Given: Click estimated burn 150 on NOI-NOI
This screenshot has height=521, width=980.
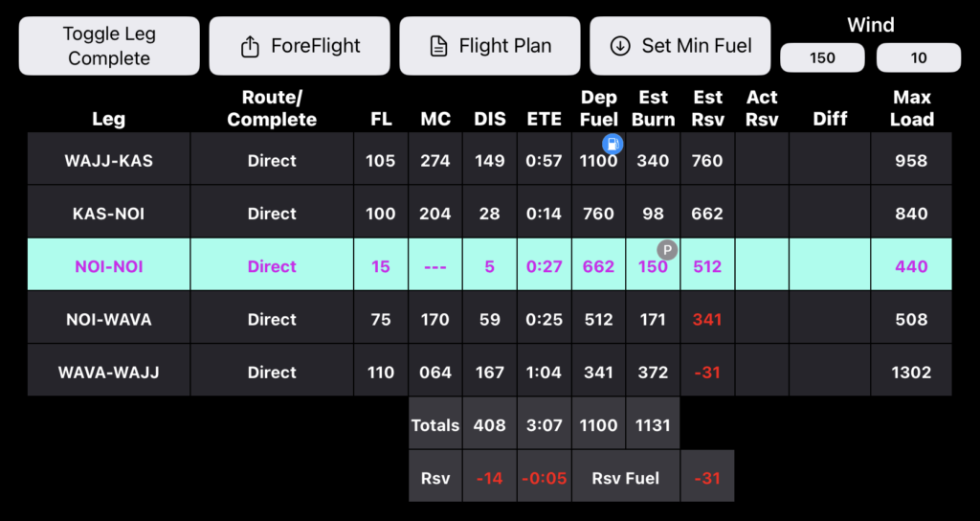Looking at the screenshot, I should tap(653, 267).
